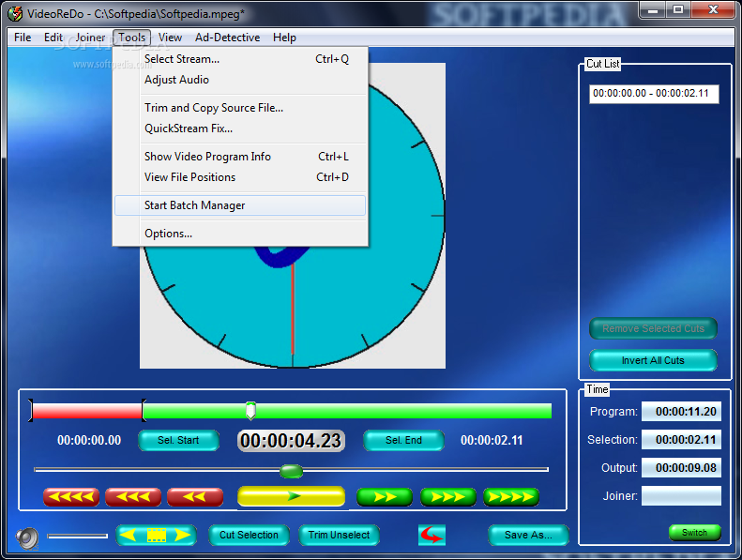This screenshot has width=742, height=560.
Task: Click the green Switch button
Action: click(694, 533)
